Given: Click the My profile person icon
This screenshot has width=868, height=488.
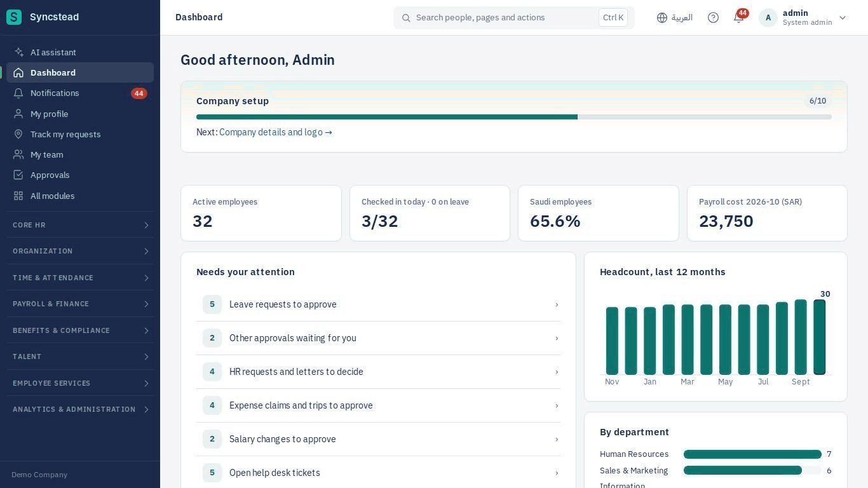Looking at the screenshot, I should coord(18,114).
